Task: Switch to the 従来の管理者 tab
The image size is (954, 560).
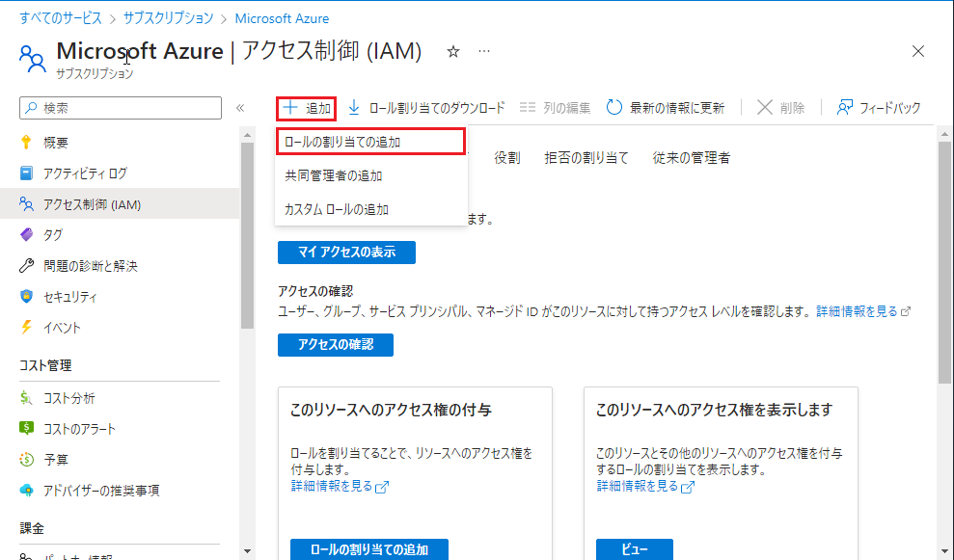Action: (x=691, y=158)
